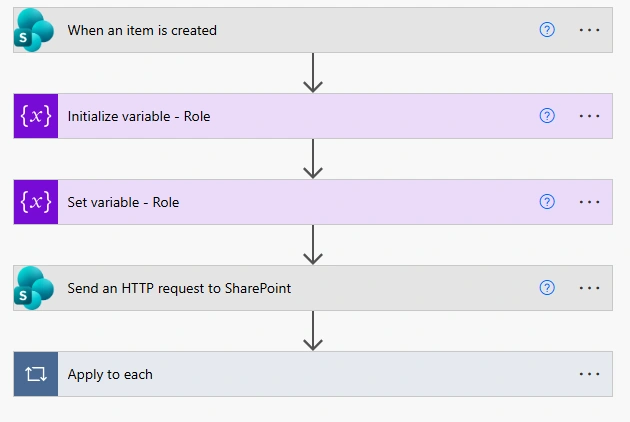Open help for Set variable - Role
The width and height of the screenshot is (630, 422).
[547, 202]
